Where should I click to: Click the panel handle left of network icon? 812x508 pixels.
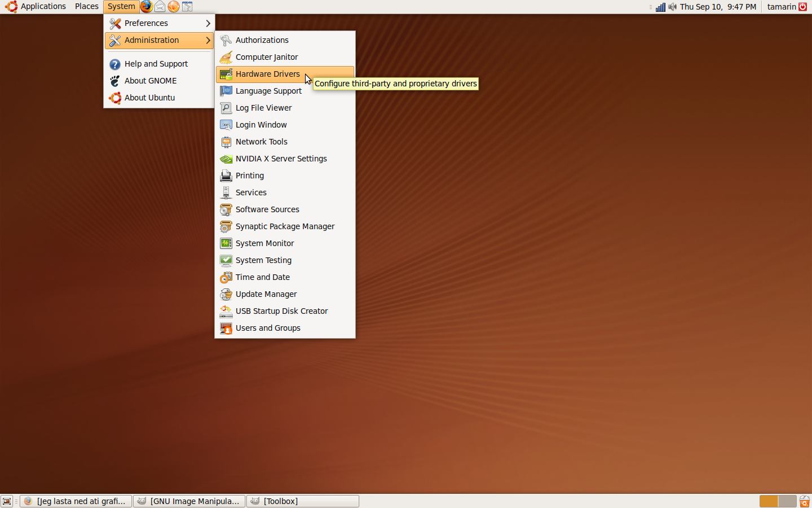(x=651, y=7)
